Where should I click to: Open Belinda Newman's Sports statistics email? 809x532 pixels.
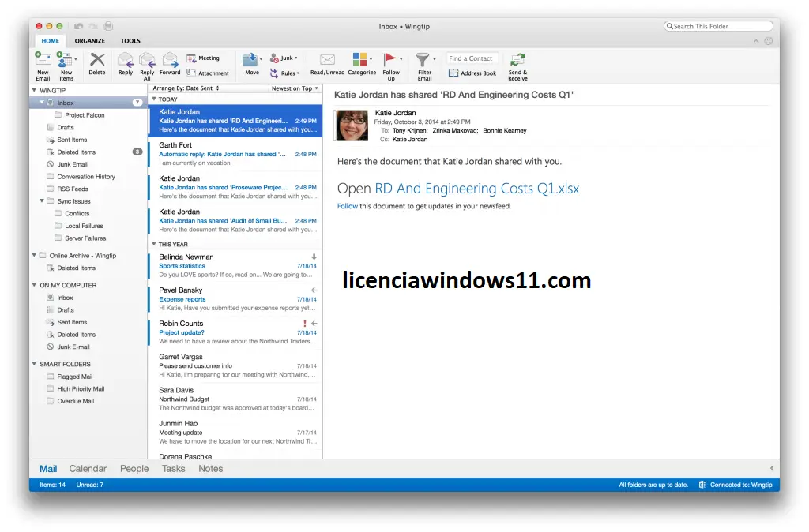tap(235, 265)
